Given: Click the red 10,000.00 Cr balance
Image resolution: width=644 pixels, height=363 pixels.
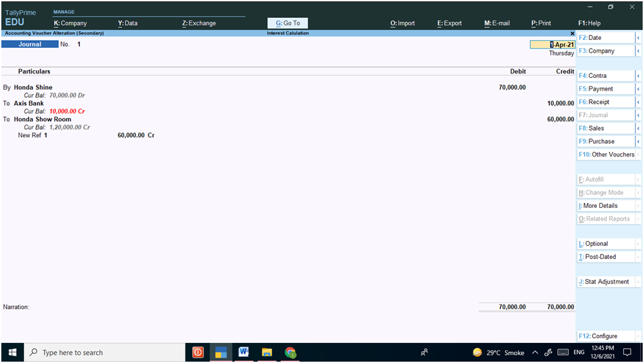Looking at the screenshot, I should (x=67, y=111).
